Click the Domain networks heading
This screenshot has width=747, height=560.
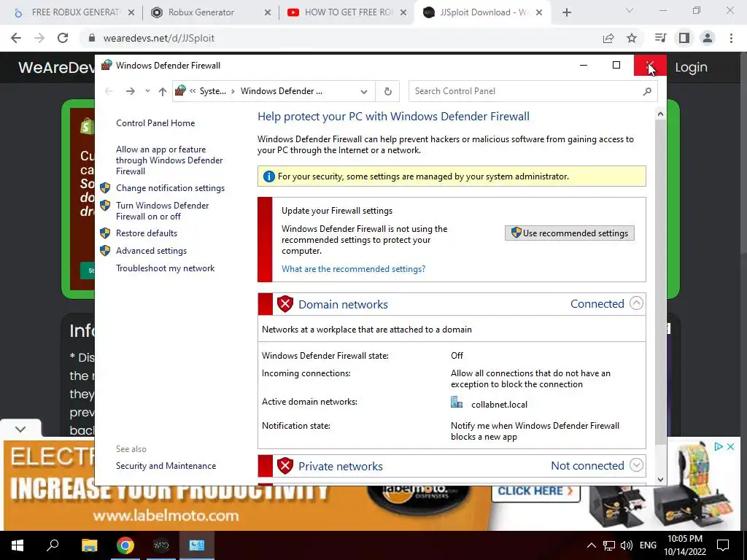pos(343,304)
